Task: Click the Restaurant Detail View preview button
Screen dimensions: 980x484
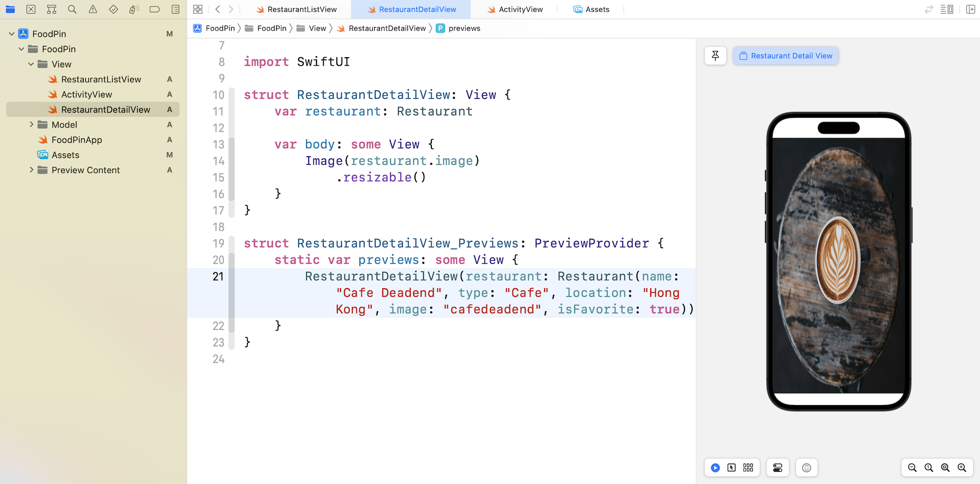Action: click(x=786, y=56)
